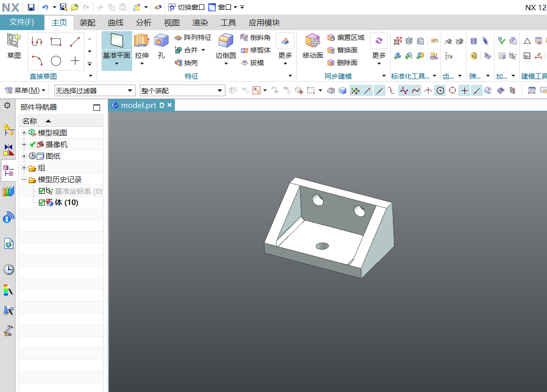
Task: Expand the 模型视图 tree node
Action: tap(24, 133)
